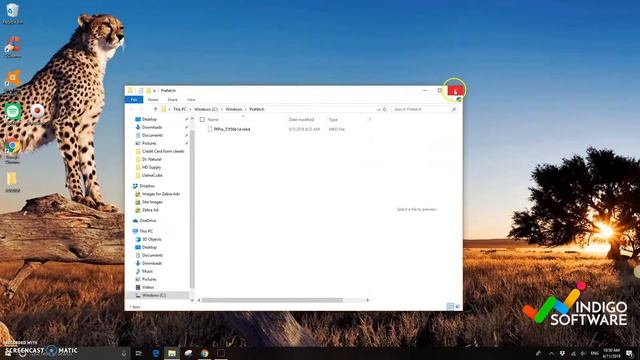
Task: Click the New folder icon in the title bar
Action: click(x=149, y=91)
